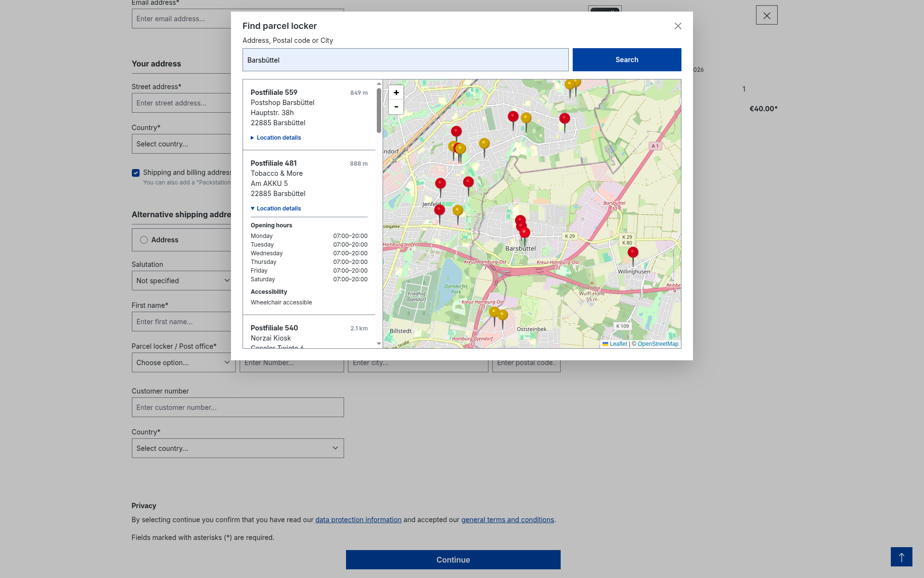Select the yellow pin near Oststeinbek
Viewport: 924px width, 578px height.
pyautogui.click(x=502, y=315)
